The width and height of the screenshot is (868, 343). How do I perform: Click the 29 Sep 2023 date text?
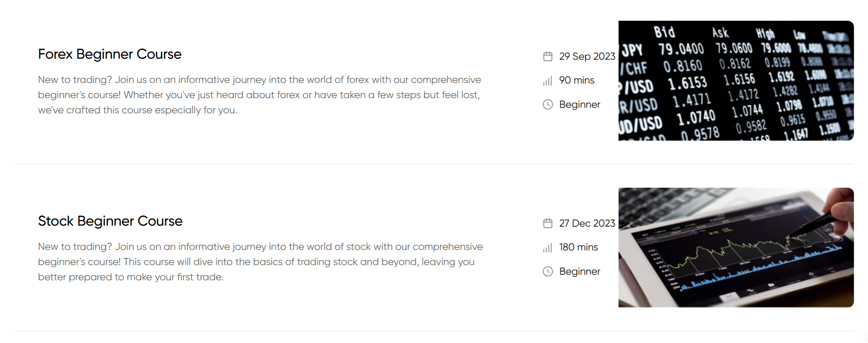click(x=587, y=56)
